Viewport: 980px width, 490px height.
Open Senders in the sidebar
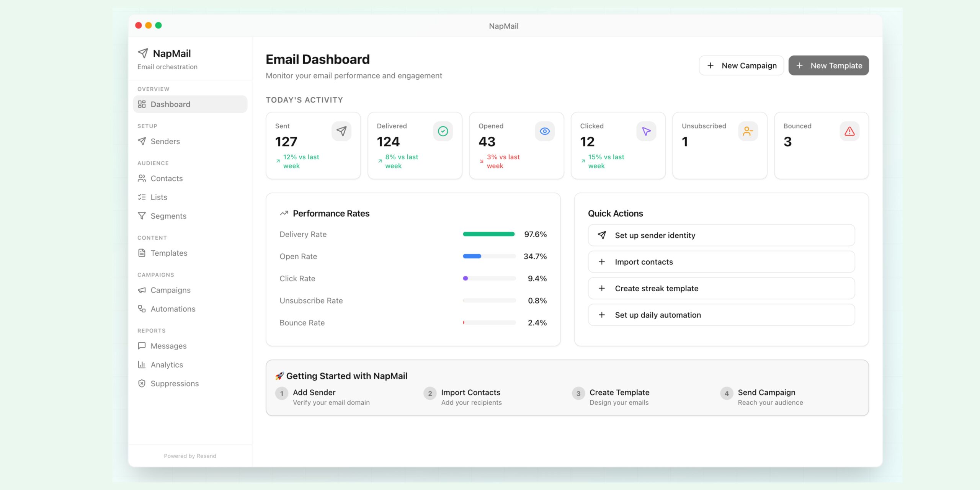[165, 141]
